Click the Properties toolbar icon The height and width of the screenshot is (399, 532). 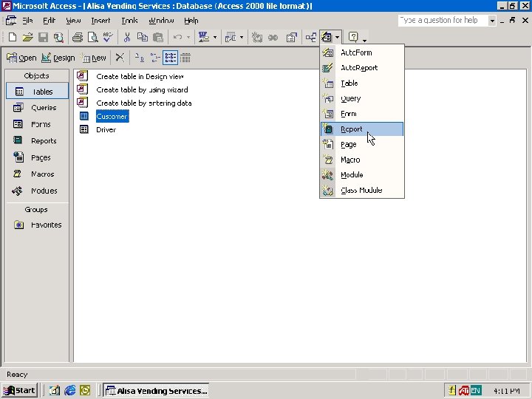(x=291, y=37)
